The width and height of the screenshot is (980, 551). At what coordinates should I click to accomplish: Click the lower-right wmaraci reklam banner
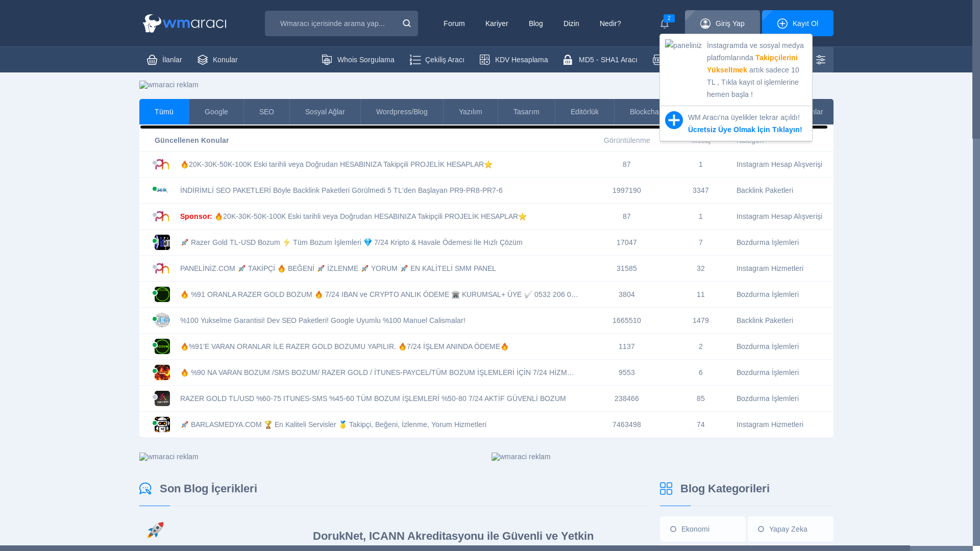[521, 457]
